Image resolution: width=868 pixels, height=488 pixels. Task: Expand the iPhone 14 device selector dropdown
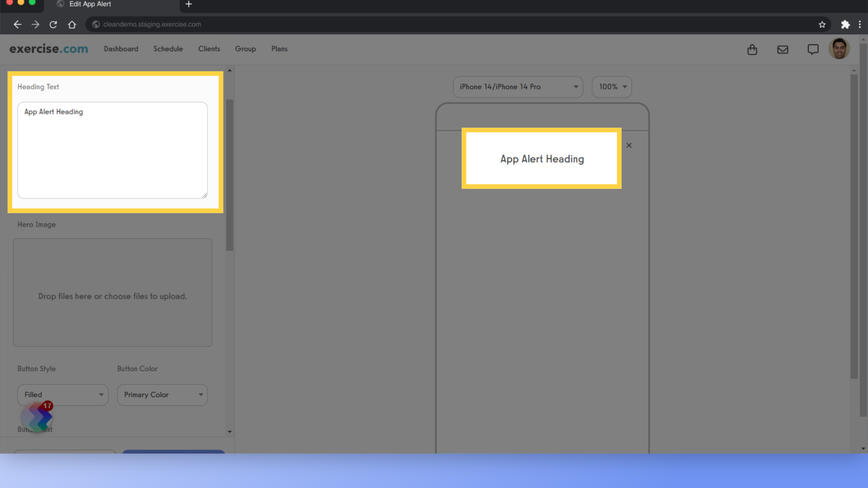pos(517,86)
